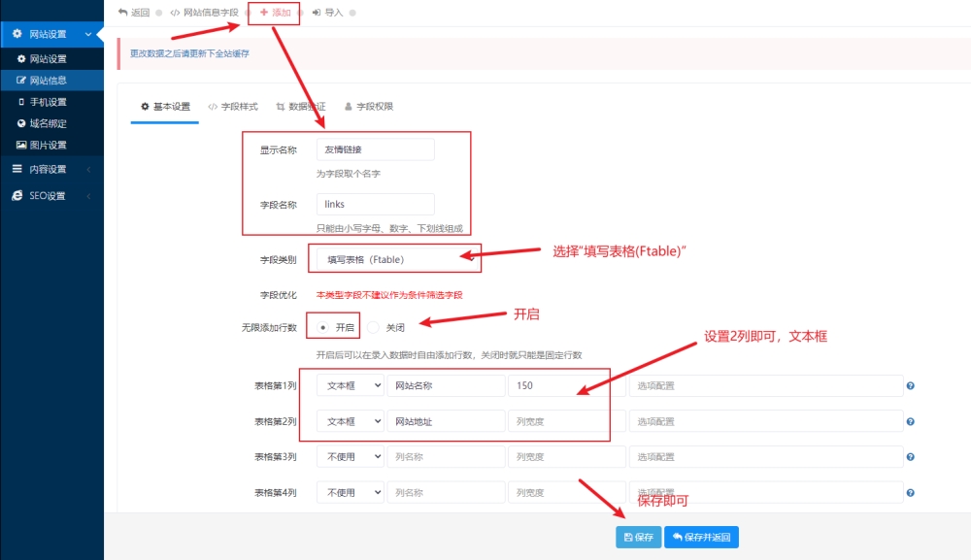Click column 2 选项配置 field

(x=766, y=421)
